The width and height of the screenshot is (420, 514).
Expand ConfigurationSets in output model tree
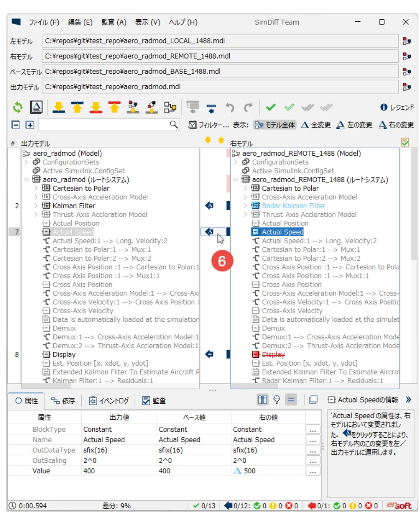[x=26, y=162]
